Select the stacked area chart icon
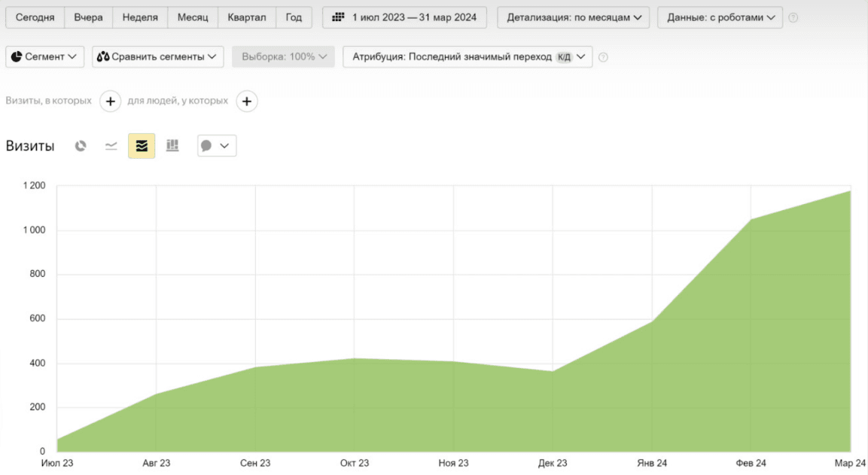Image resolution: width=868 pixels, height=475 pixels. pyautogui.click(x=142, y=145)
